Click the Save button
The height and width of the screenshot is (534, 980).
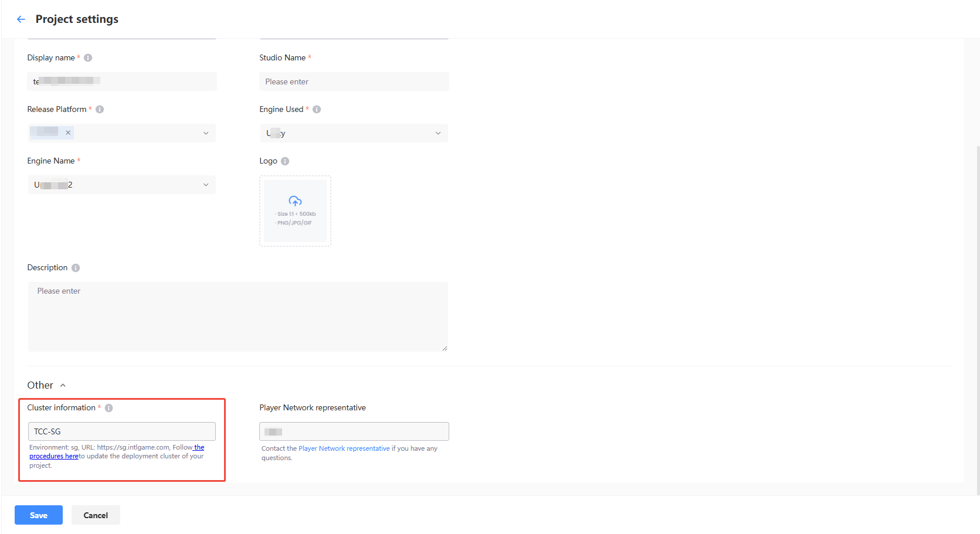[39, 515]
